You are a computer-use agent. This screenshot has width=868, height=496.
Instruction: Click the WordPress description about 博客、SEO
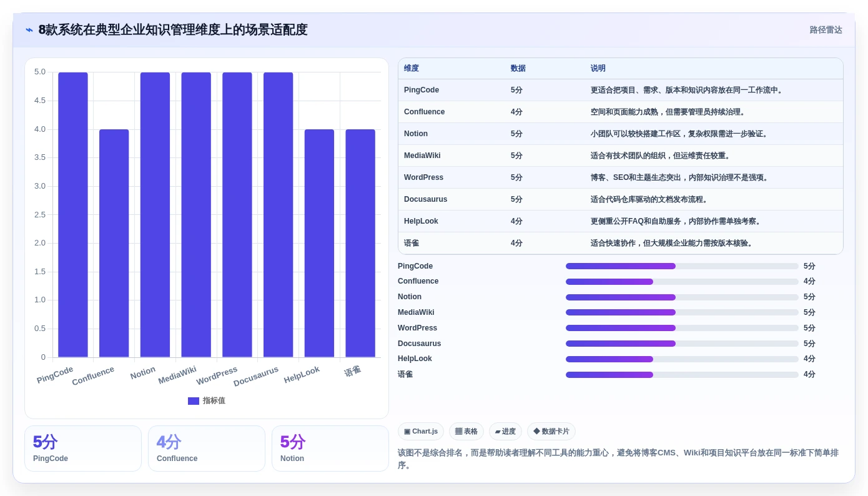[680, 177]
